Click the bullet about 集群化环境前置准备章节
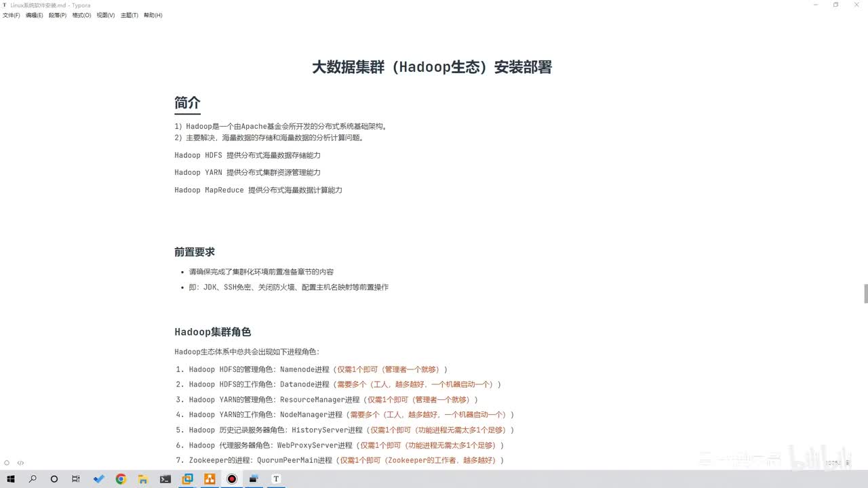This screenshot has width=868, height=488. point(261,272)
